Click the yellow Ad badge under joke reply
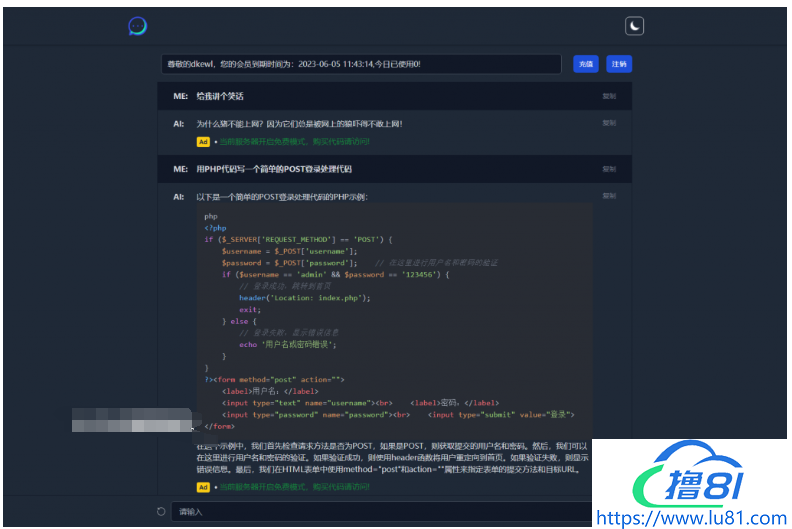Image resolution: width=792 pixels, height=529 pixels. coord(202,142)
